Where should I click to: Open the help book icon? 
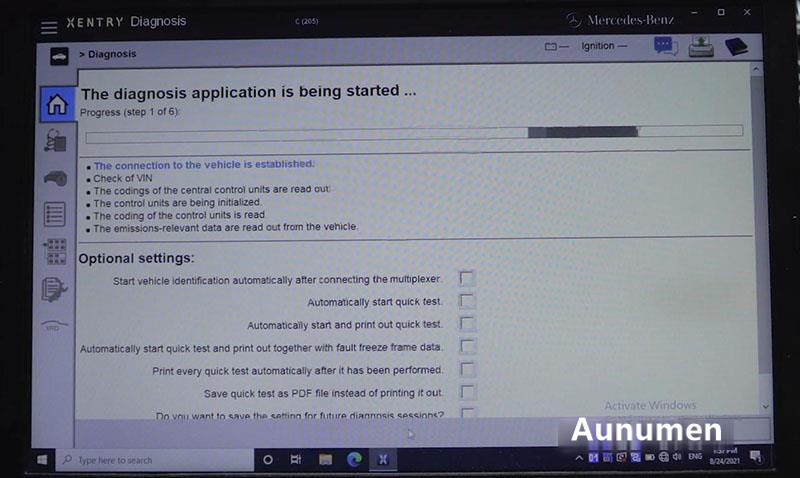coord(736,46)
